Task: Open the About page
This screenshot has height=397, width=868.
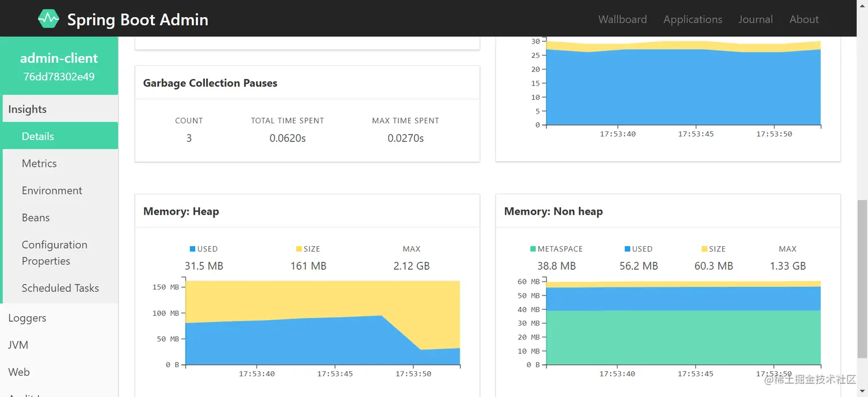Action: pyautogui.click(x=804, y=19)
